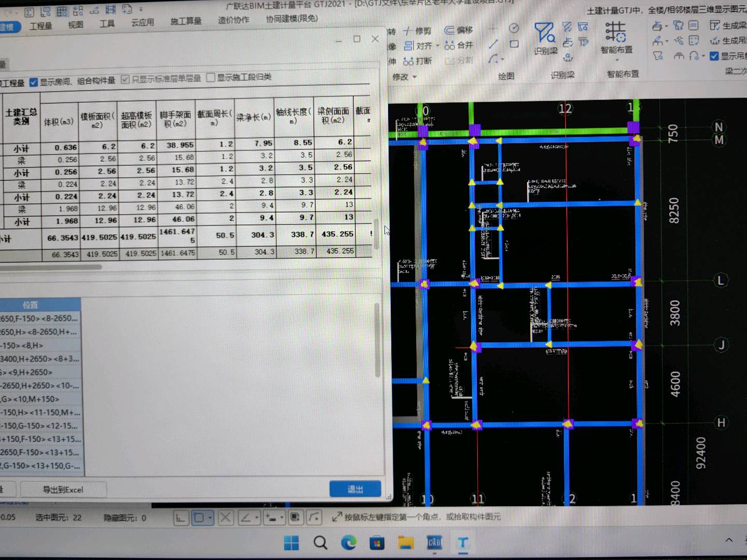Open the 造价协作 ribbon tab

click(233, 20)
